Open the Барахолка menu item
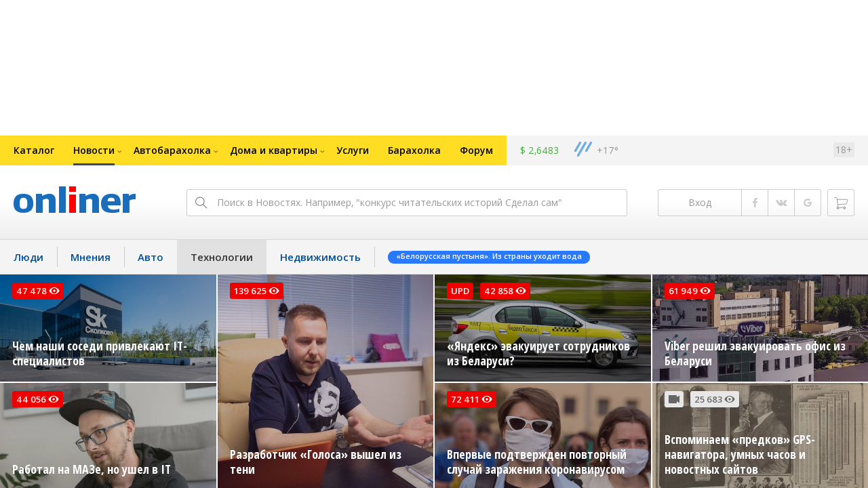 414,150
